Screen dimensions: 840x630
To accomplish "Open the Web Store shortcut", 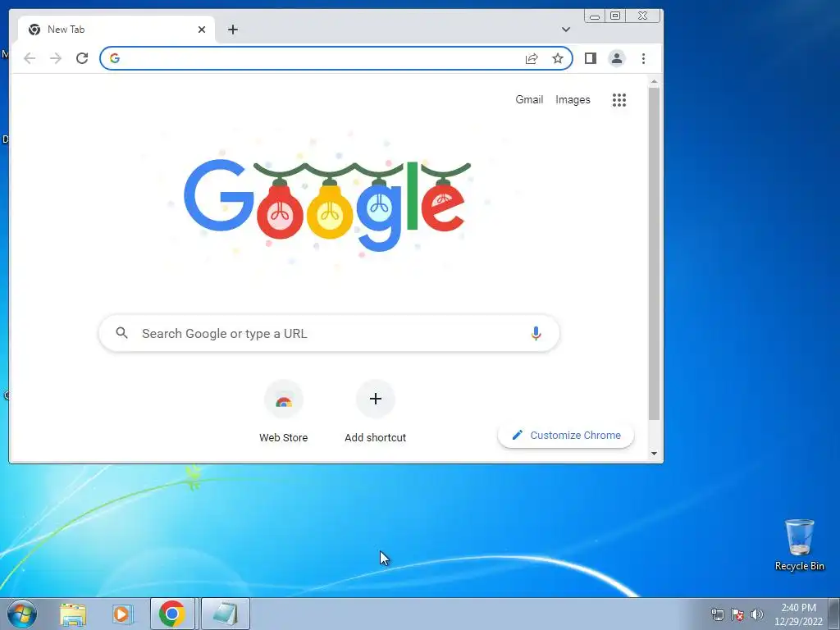I will (x=283, y=412).
